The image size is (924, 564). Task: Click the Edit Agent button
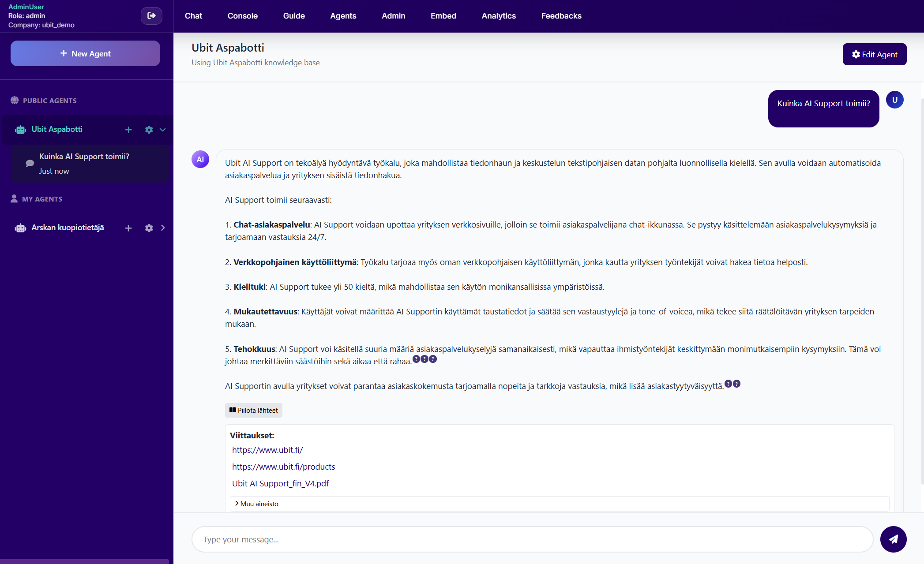pos(874,54)
